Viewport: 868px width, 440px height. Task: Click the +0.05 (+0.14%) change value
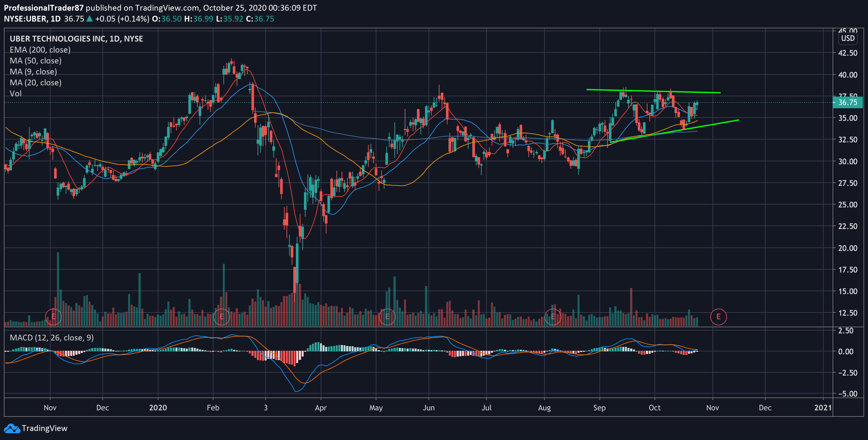click(x=122, y=19)
